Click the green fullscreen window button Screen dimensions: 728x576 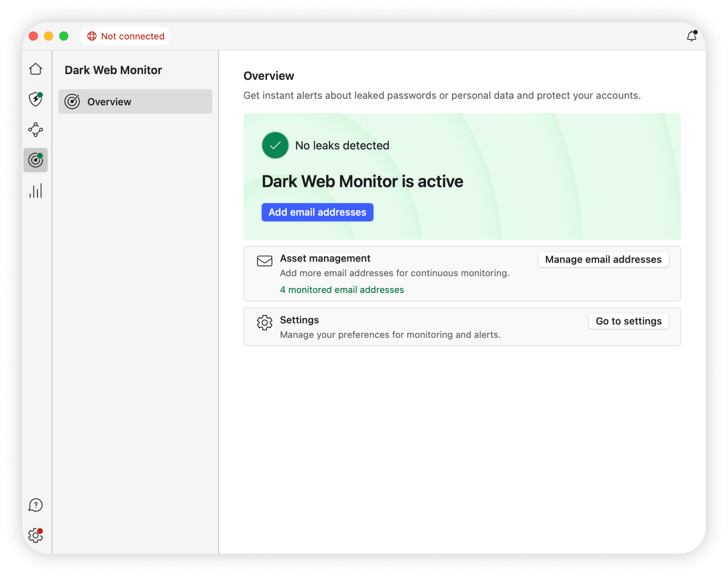click(x=64, y=36)
